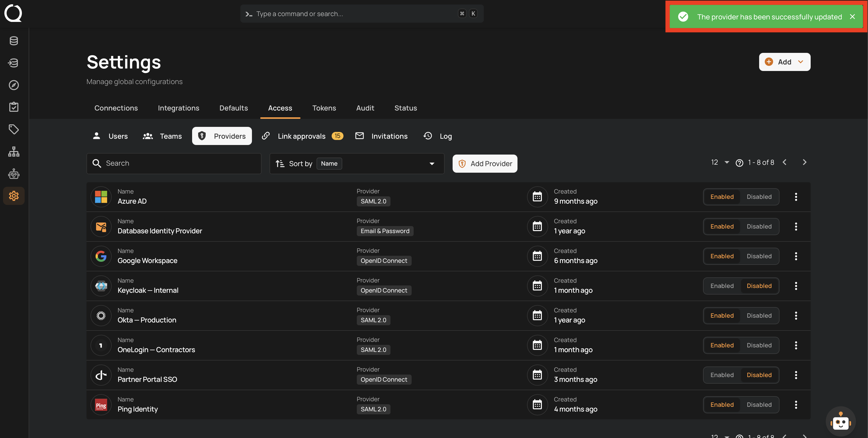The width and height of the screenshot is (868, 438).
Task: Open the Sort by Name dropdown
Action: (x=357, y=164)
